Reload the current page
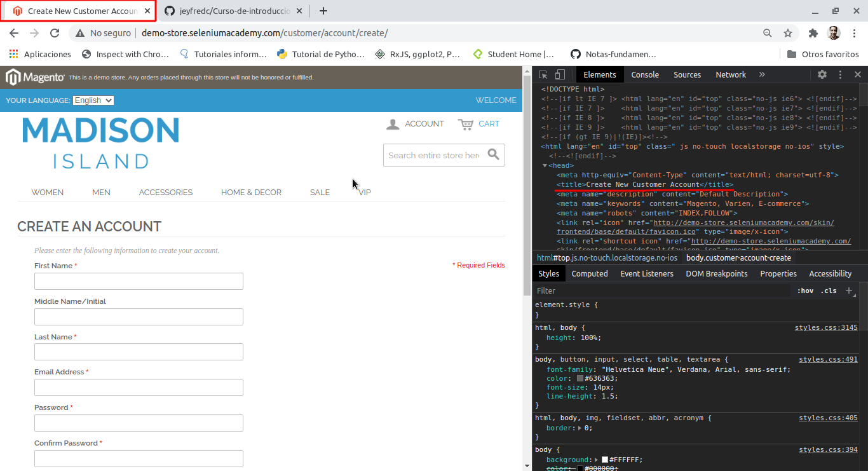The height and width of the screenshot is (471, 868). [x=55, y=33]
